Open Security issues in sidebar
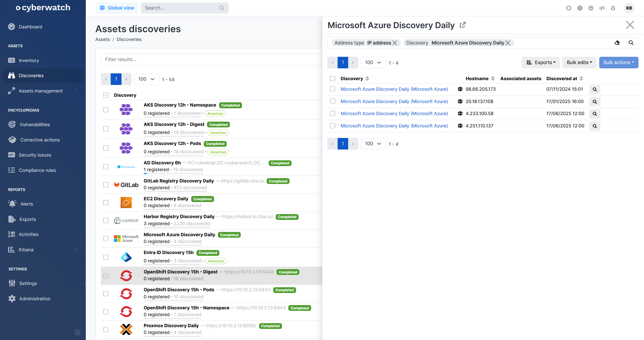 tap(43, 155)
